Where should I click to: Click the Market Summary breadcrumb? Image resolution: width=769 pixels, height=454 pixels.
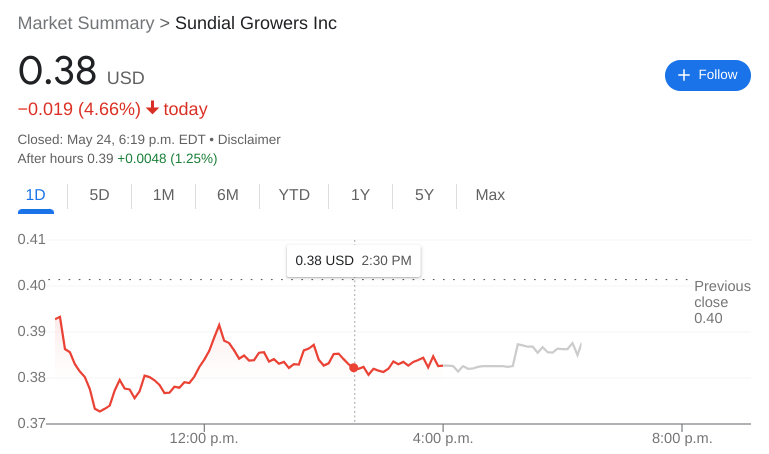click(86, 23)
